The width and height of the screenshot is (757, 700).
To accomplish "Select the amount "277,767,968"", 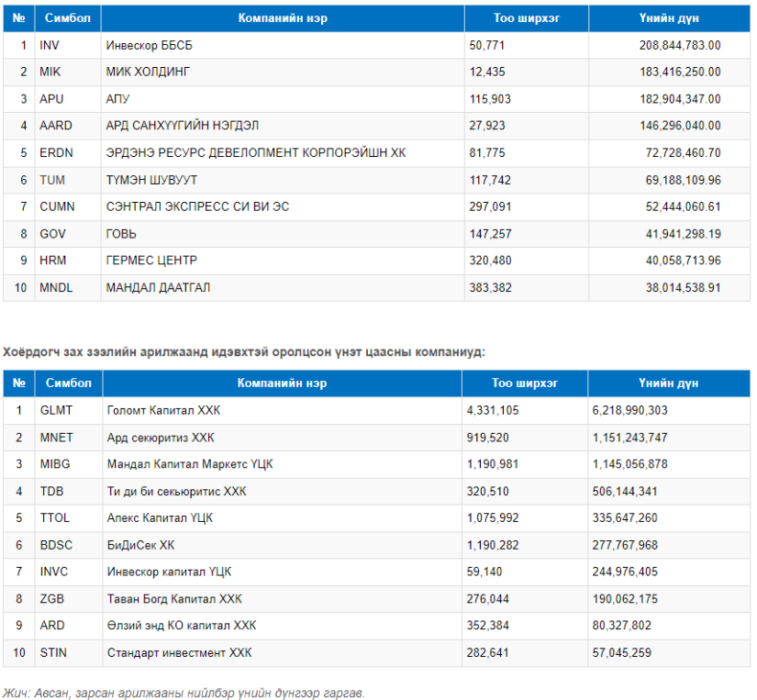I will click(x=625, y=546).
